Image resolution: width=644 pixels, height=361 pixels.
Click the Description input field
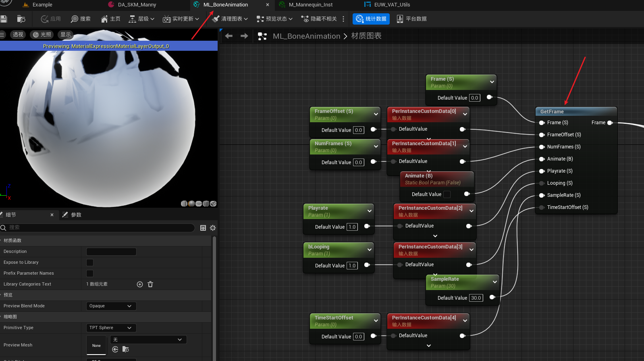111,252
